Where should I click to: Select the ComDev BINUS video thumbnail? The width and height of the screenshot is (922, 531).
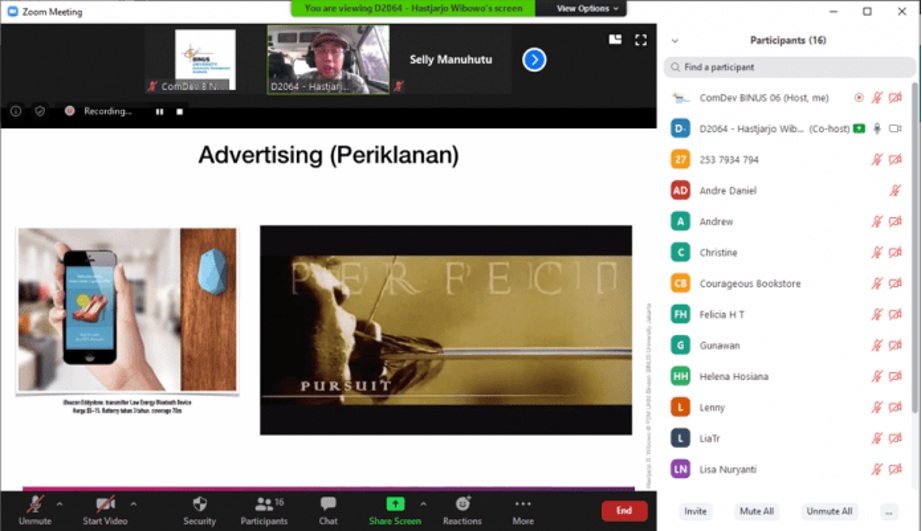[x=203, y=60]
